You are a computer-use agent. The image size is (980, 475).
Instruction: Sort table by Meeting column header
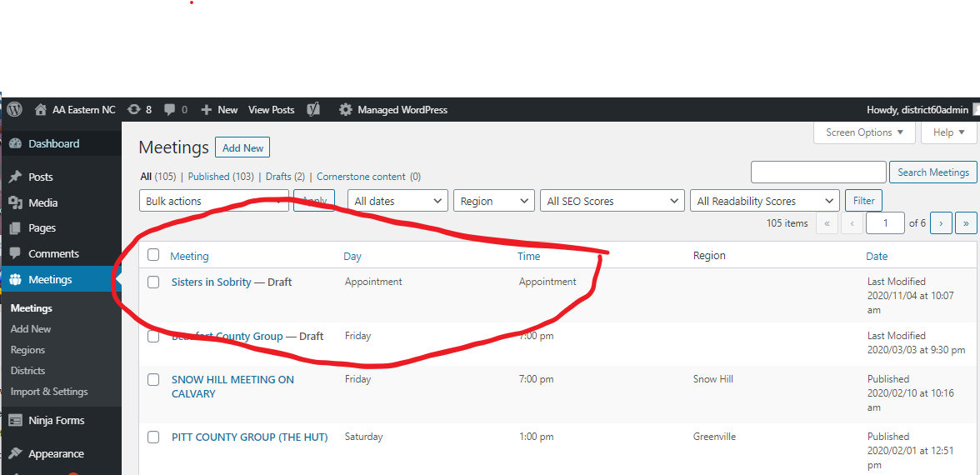point(189,257)
